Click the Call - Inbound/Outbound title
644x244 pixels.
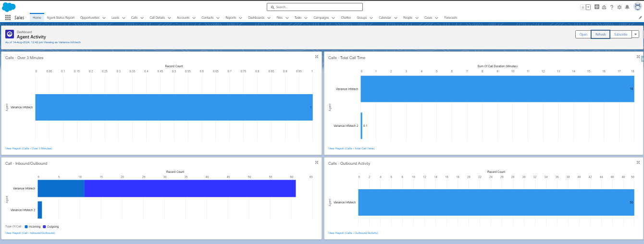26,163
